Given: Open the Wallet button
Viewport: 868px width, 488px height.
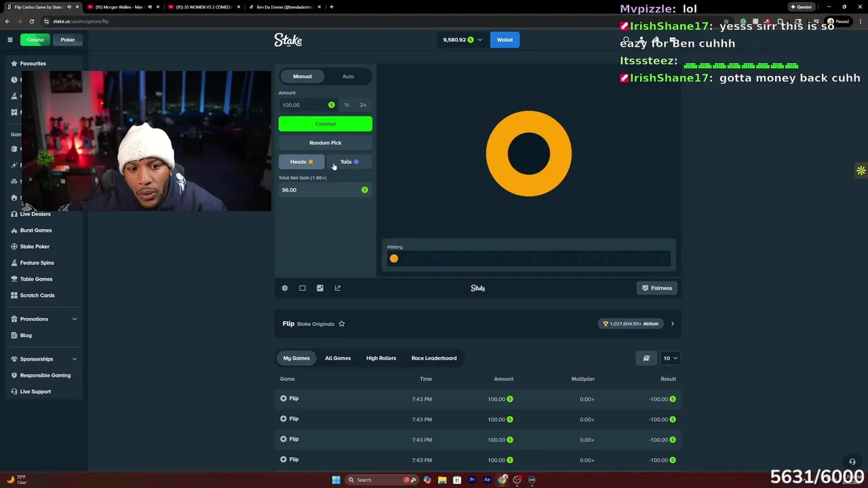Looking at the screenshot, I should [x=505, y=40].
